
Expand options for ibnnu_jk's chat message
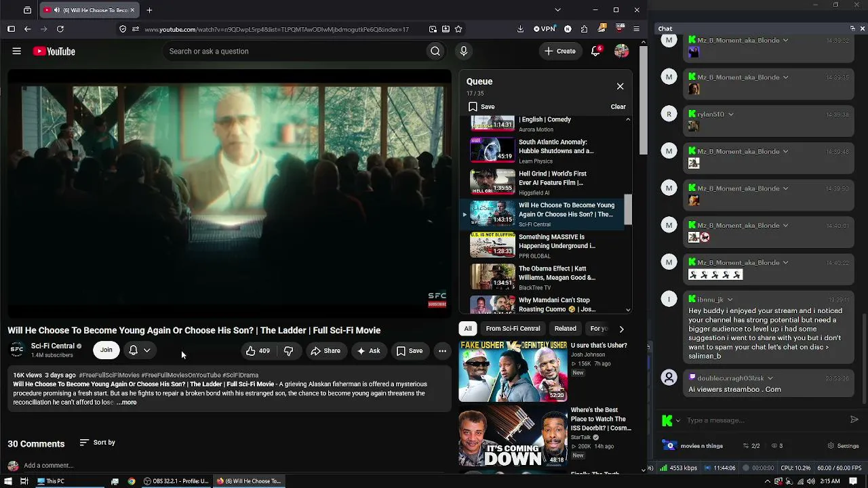[x=730, y=300]
